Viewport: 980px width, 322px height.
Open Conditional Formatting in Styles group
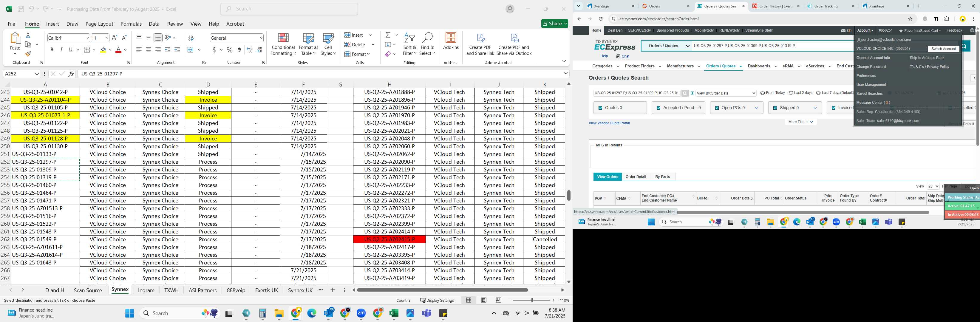283,44
